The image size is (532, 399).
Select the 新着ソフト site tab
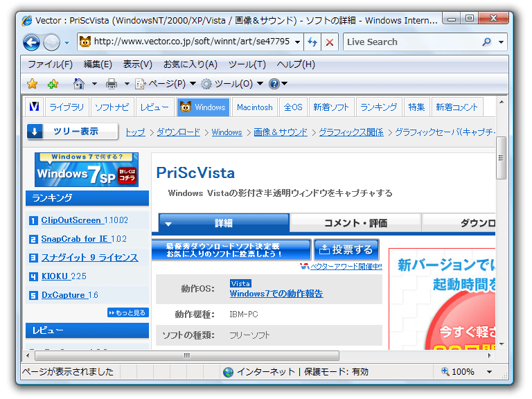point(331,107)
